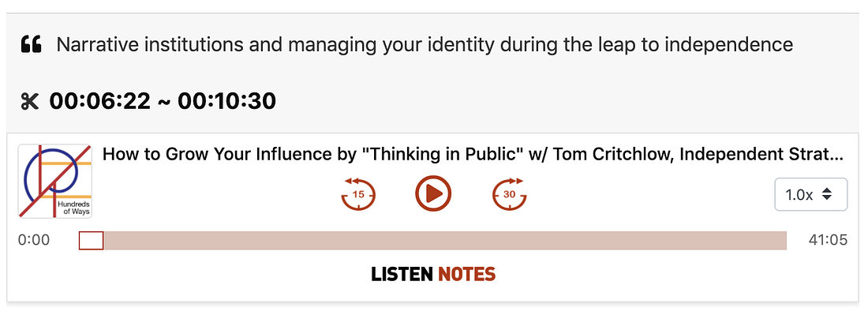The width and height of the screenshot is (868, 315).
Task: Click the speed selector up-down arrows
Action: (x=827, y=194)
